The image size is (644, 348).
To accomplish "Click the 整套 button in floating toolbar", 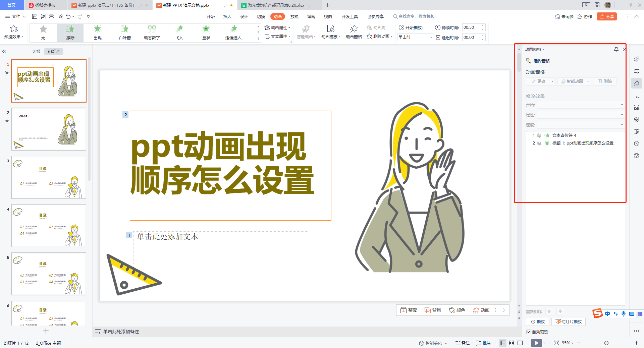I will (409, 310).
